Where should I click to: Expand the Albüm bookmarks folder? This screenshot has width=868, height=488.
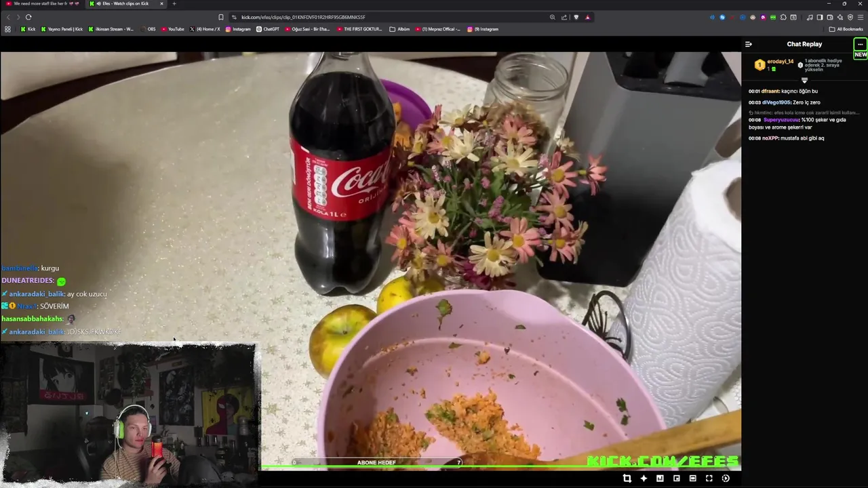click(x=399, y=29)
